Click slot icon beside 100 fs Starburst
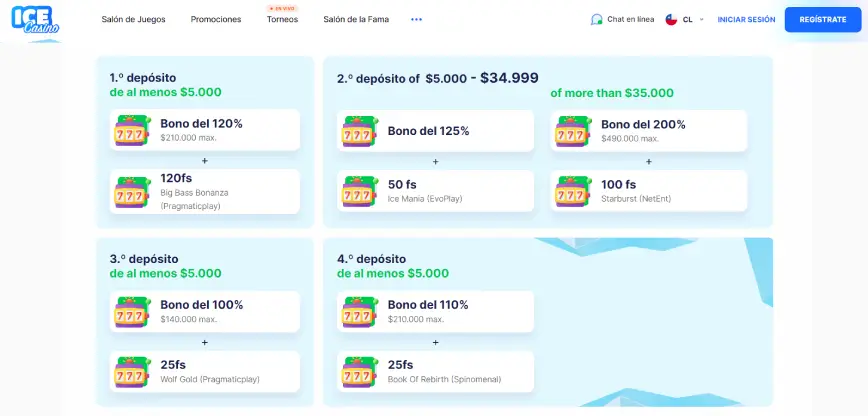 (x=573, y=191)
